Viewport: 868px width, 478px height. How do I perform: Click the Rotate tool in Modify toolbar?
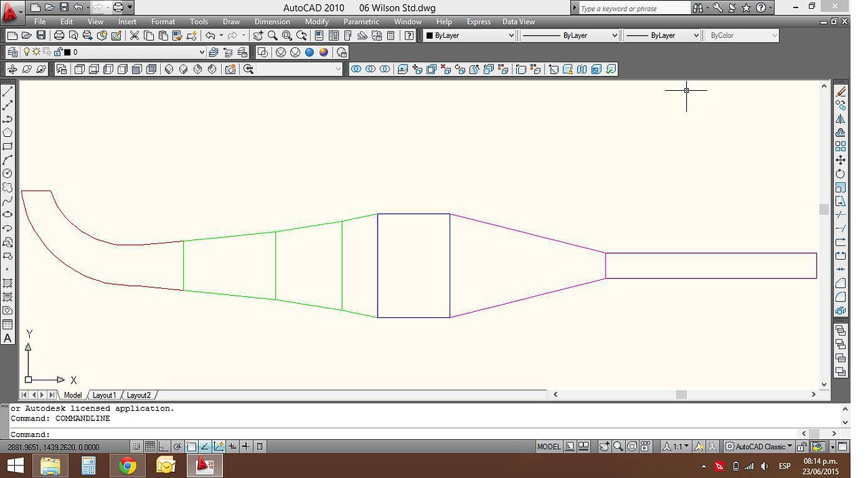(x=841, y=174)
